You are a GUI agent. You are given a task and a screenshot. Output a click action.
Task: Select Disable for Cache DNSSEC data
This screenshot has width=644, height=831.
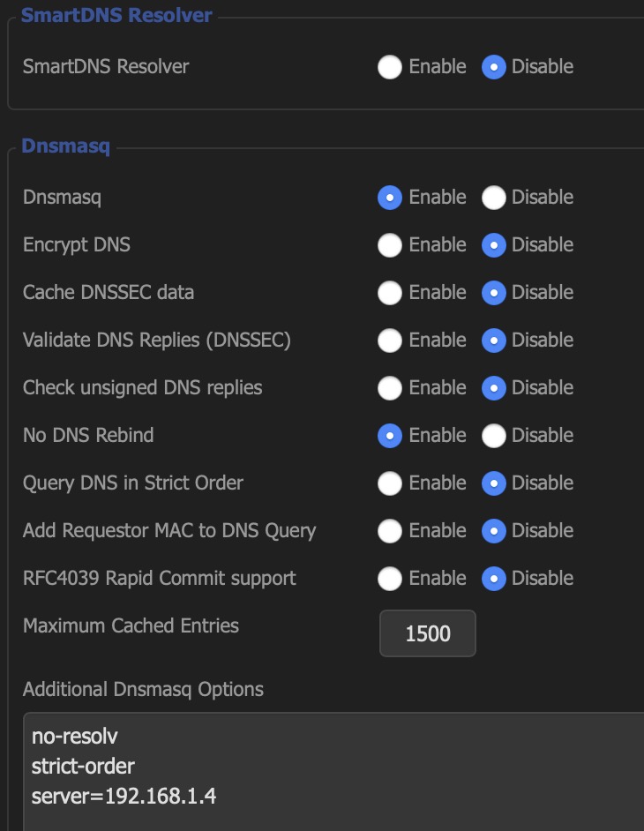(x=493, y=293)
